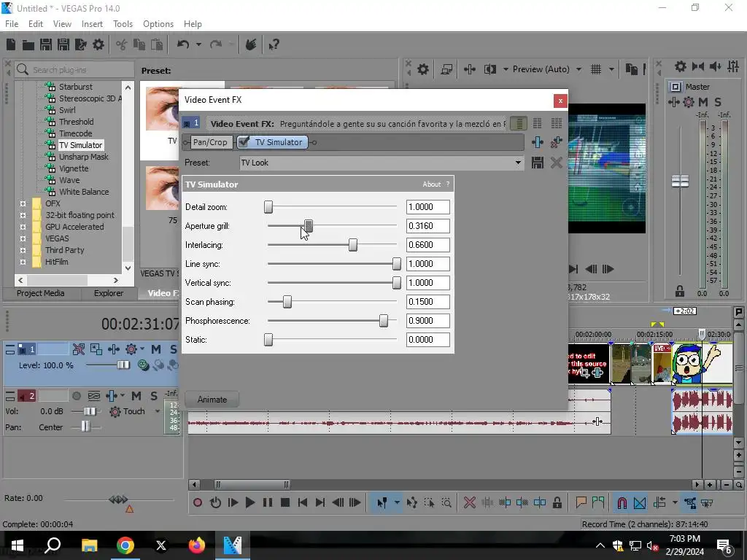The height and width of the screenshot is (560, 747).
Task: Click the Overlays grid icon in preview
Action: click(596, 69)
